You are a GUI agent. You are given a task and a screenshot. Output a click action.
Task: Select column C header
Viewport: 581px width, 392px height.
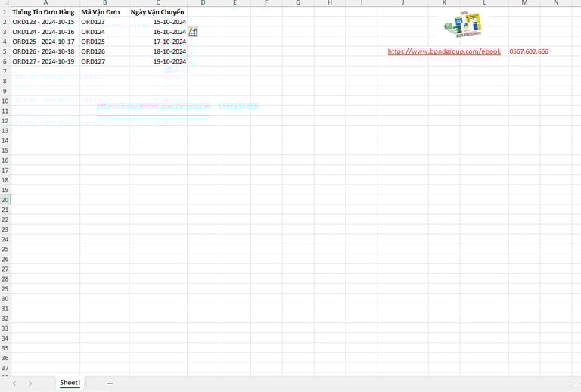(x=158, y=3)
